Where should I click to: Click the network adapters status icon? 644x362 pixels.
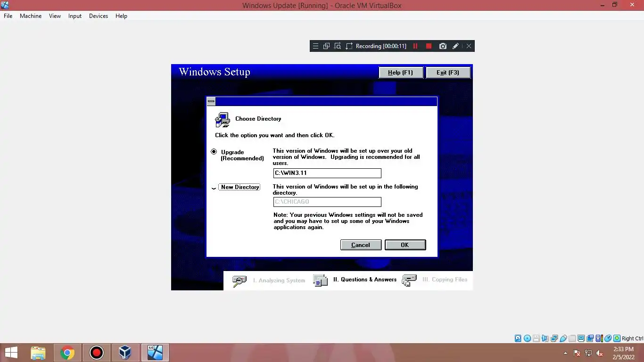click(x=554, y=338)
